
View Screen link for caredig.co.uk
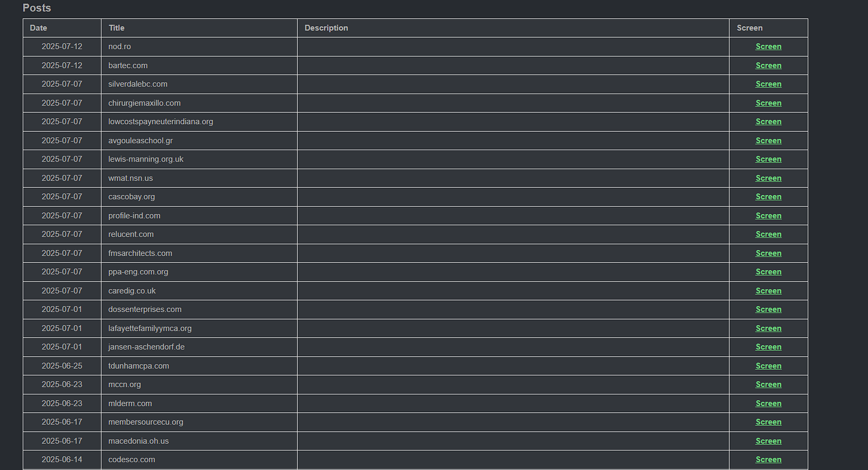(768, 291)
